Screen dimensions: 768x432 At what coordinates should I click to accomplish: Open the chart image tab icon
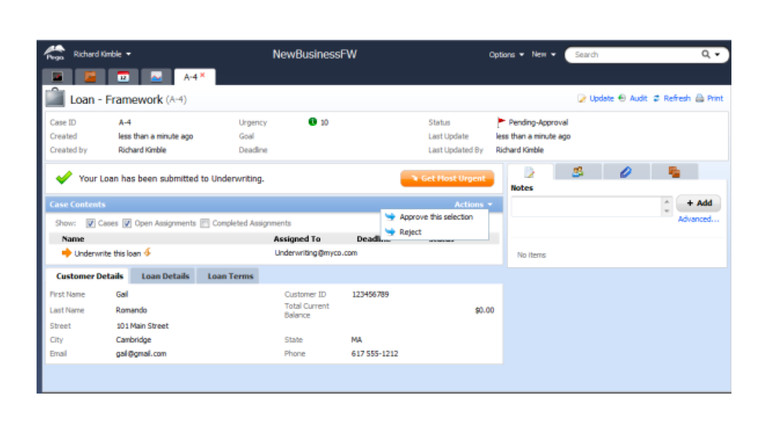pos(155,76)
